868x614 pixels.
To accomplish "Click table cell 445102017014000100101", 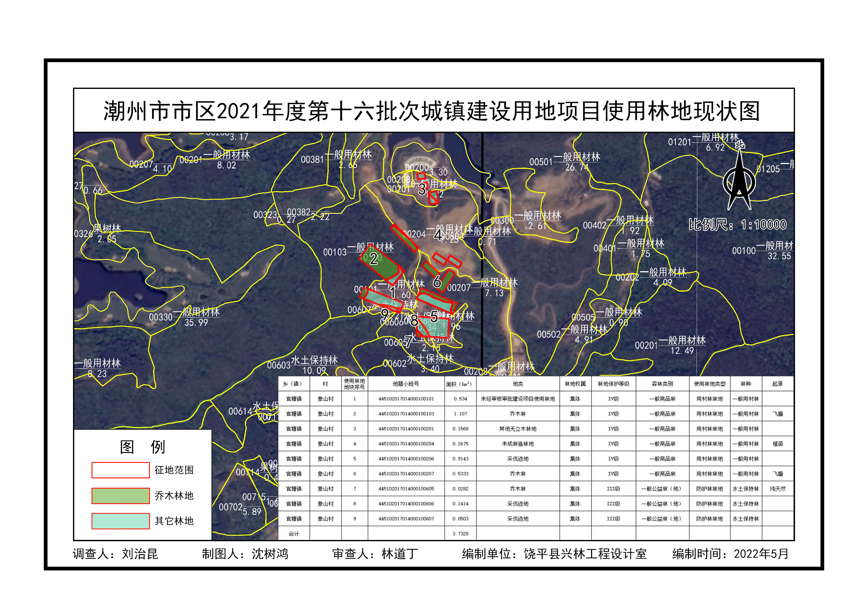I will click(x=406, y=399).
